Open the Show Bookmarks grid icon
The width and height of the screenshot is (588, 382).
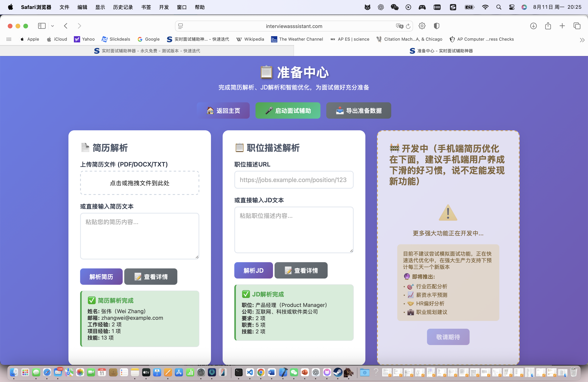[9, 39]
